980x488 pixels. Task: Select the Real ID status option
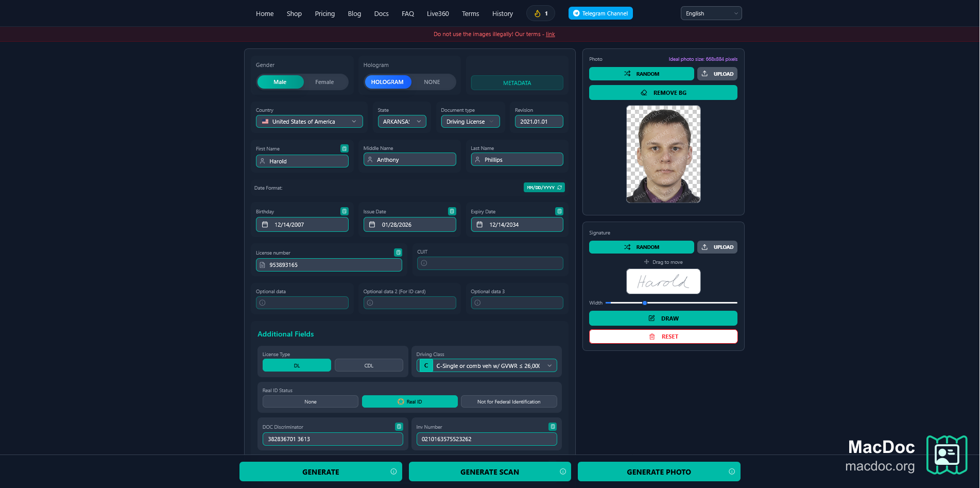tap(410, 401)
